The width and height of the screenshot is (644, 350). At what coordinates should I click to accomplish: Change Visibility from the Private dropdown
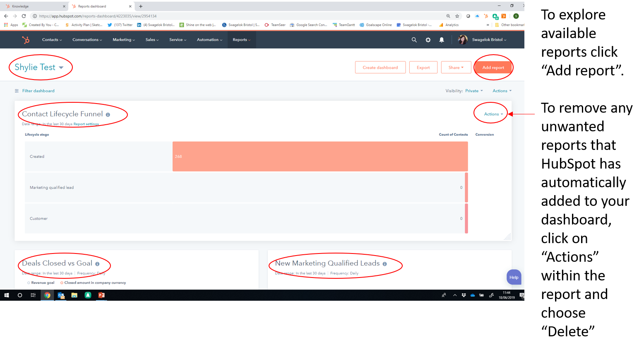coord(474,91)
